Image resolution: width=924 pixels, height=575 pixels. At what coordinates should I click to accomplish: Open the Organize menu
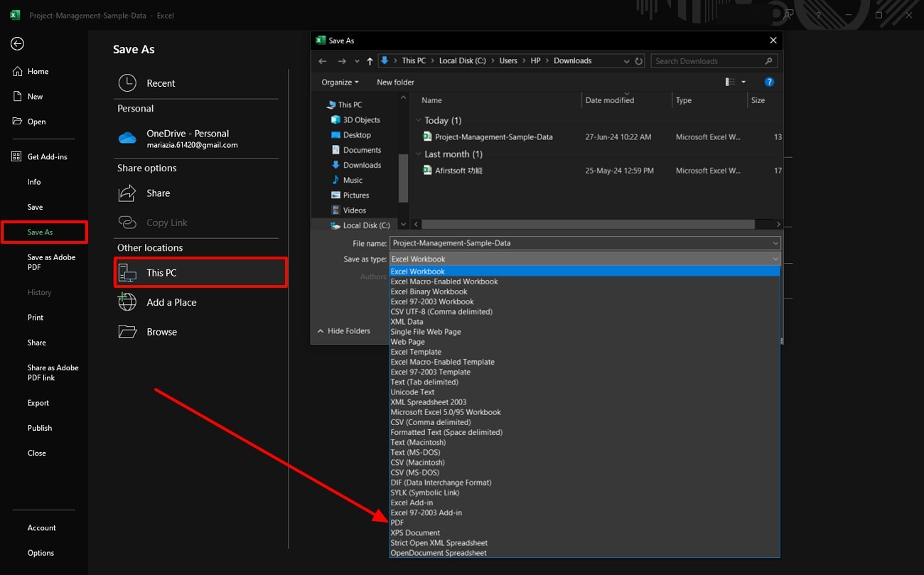(340, 82)
